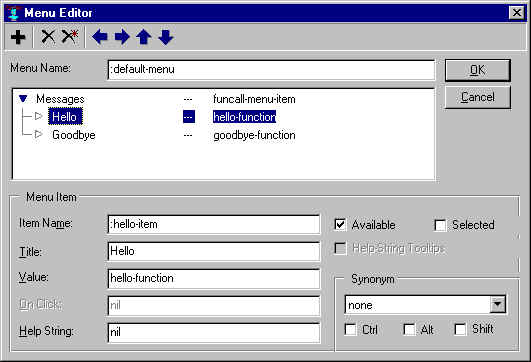Enable the Selected checkbox

pos(440,225)
